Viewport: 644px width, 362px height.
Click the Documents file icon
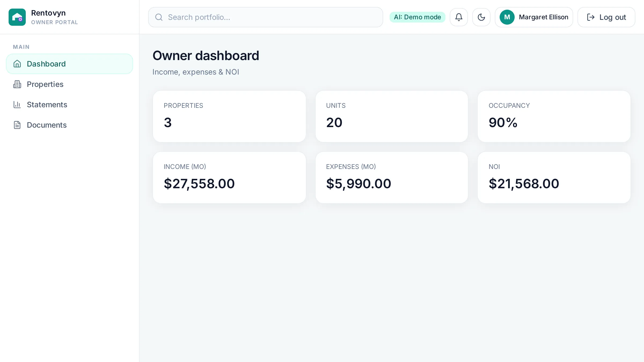(x=17, y=125)
